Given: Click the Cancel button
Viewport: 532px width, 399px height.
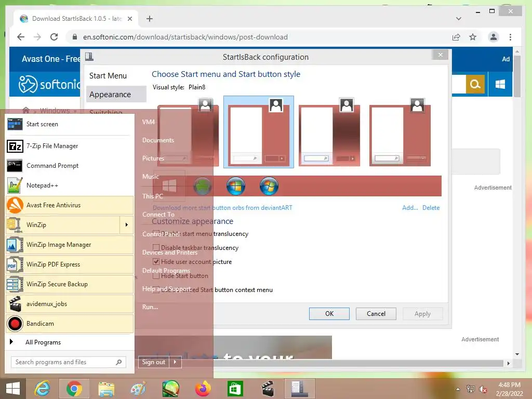Looking at the screenshot, I should (376, 313).
